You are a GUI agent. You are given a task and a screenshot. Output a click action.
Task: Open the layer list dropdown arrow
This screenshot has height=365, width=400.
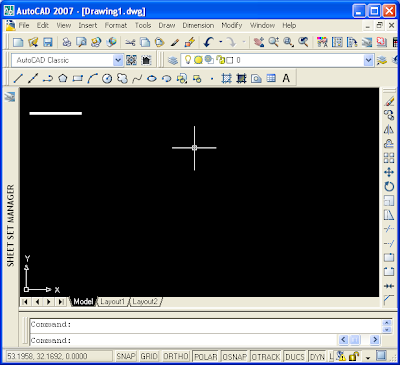[368, 60]
